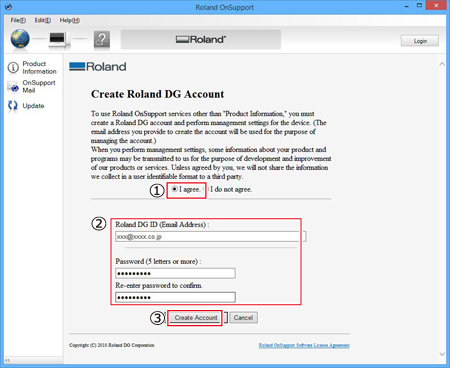Click the vertical scrollbar down arrow
The image size is (450, 368).
pyautogui.click(x=442, y=354)
